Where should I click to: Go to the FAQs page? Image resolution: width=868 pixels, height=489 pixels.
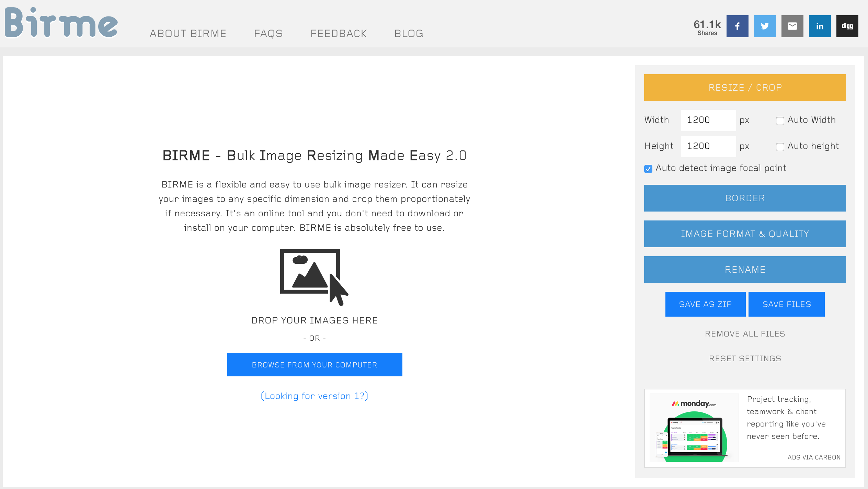(x=268, y=34)
